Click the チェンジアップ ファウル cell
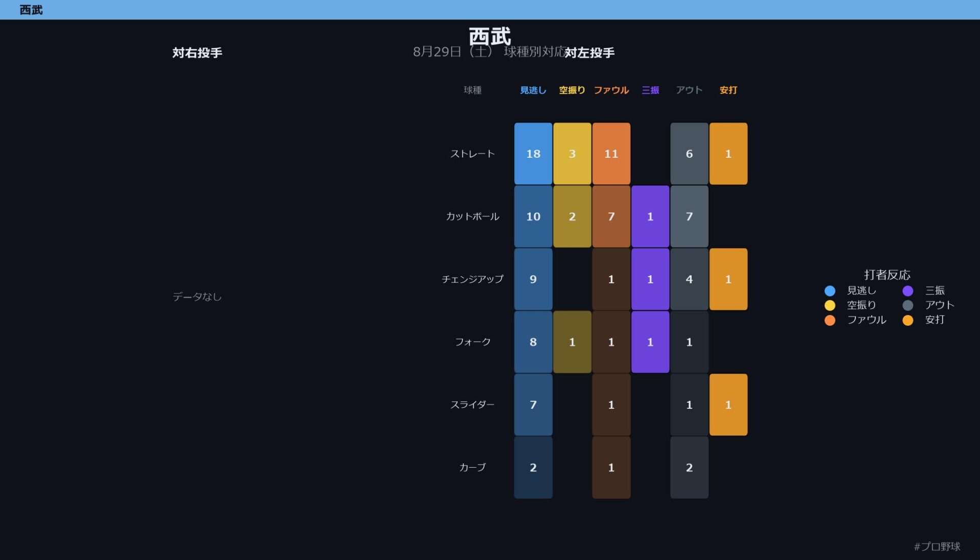This screenshot has height=560, width=980. point(611,279)
